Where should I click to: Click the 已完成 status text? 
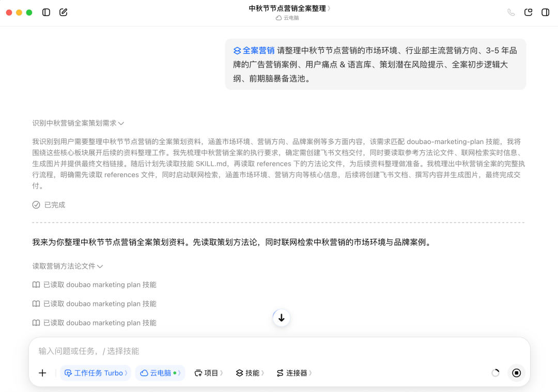[54, 205]
